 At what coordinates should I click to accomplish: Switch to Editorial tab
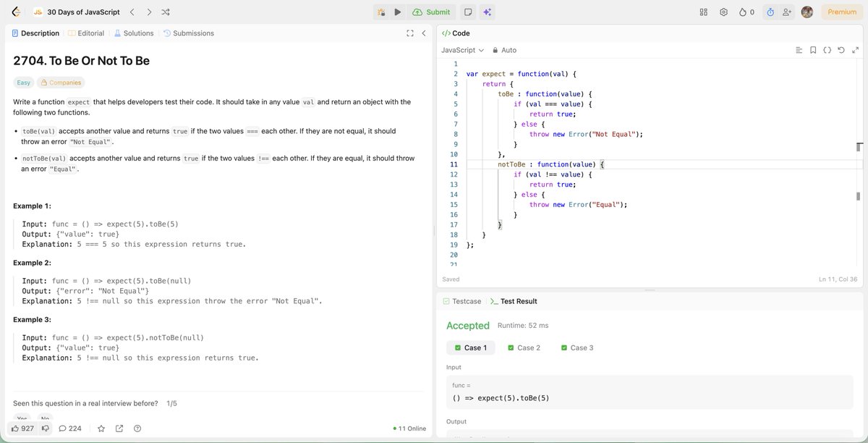86,33
